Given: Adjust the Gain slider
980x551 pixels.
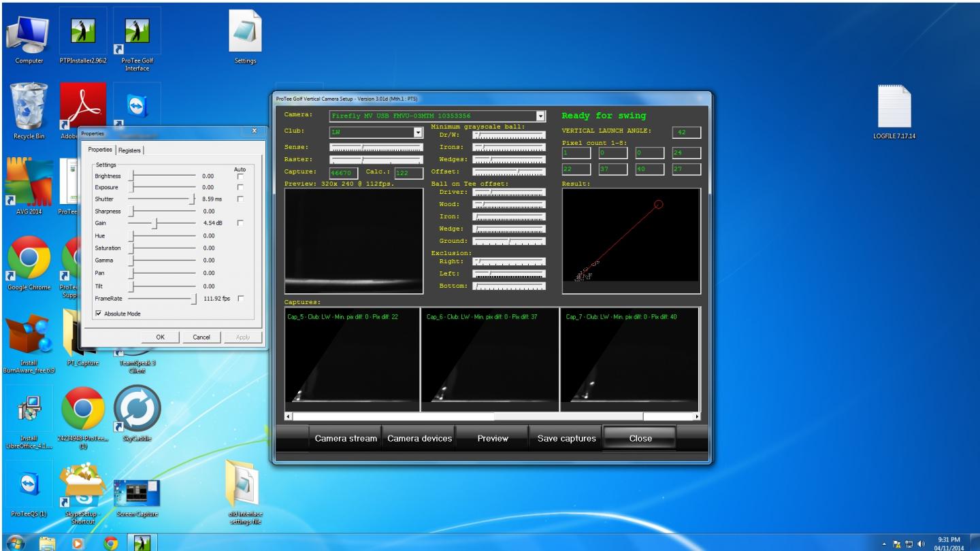Looking at the screenshot, I should pos(162,223).
